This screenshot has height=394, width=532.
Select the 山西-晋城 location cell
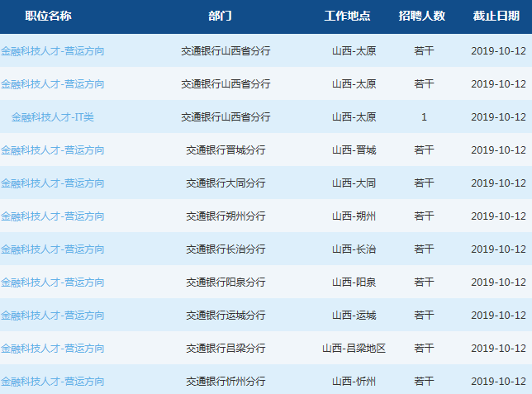[x=354, y=150]
